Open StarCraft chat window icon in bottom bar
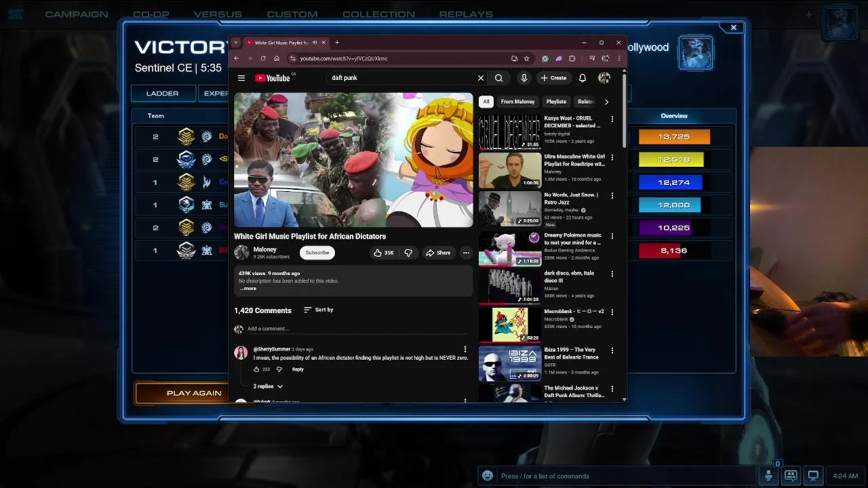Image resolution: width=868 pixels, height=488 pixels. point(791,476)
